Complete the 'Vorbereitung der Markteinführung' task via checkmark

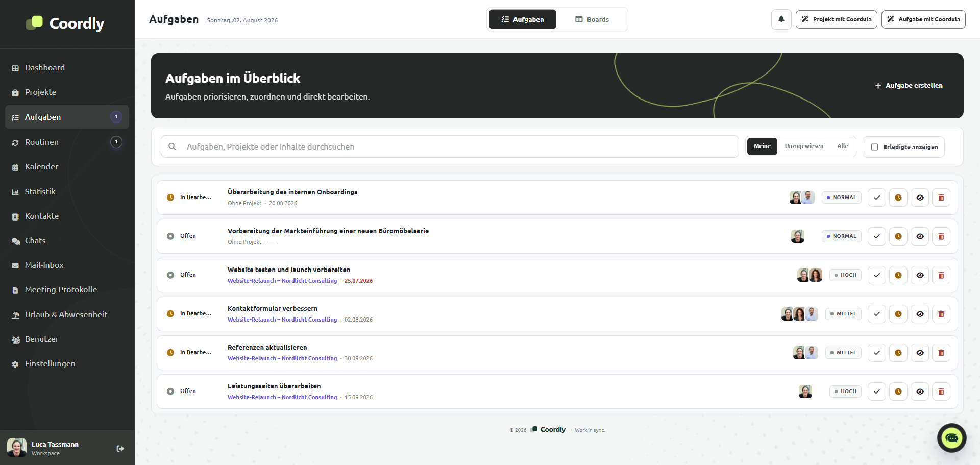[x=876, y=236]
